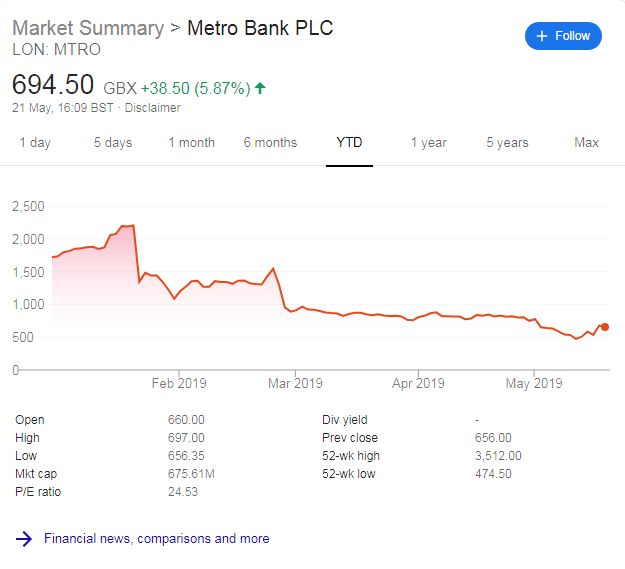625x569 pixels.
Task: Click the Feb 2019 axis label
Action: [x=179, y=383]
